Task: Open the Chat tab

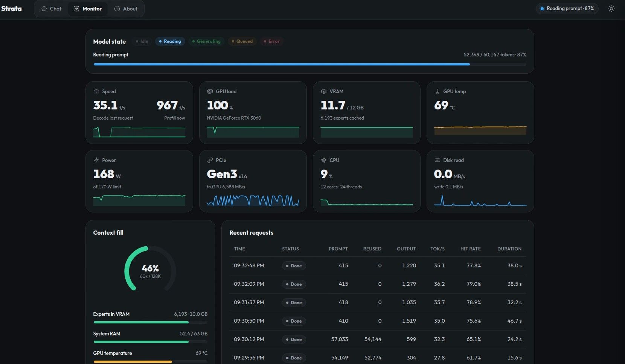Action: (51, 9)
